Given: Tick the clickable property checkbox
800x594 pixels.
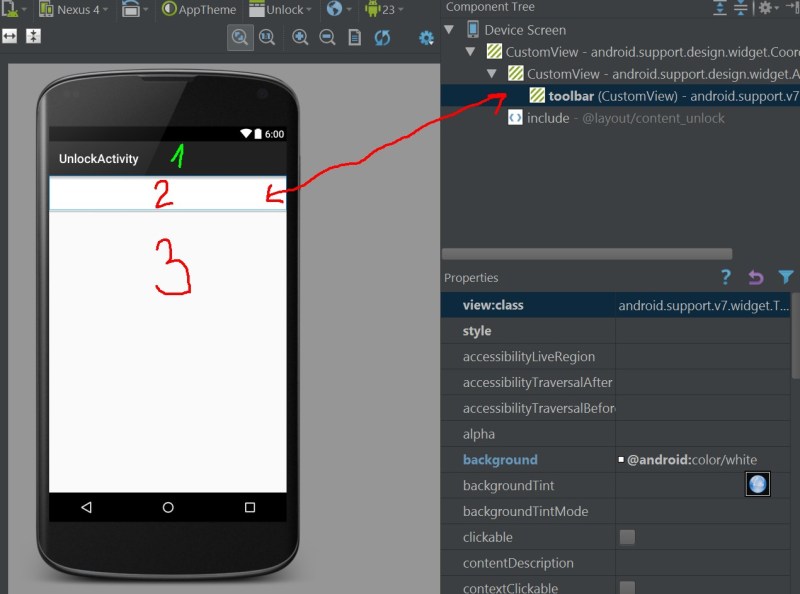Looking at the screenshot, I should 627,537.
